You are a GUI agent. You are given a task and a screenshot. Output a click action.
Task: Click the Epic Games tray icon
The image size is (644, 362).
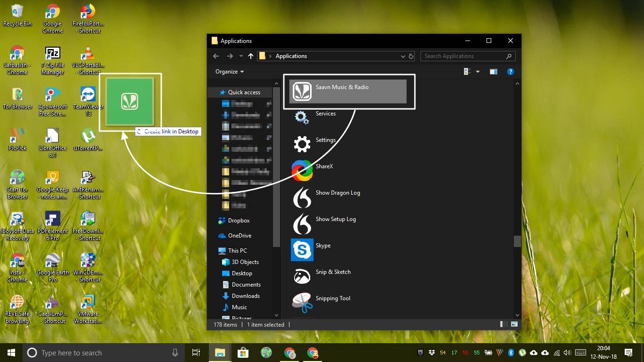(x=421, y=352)
